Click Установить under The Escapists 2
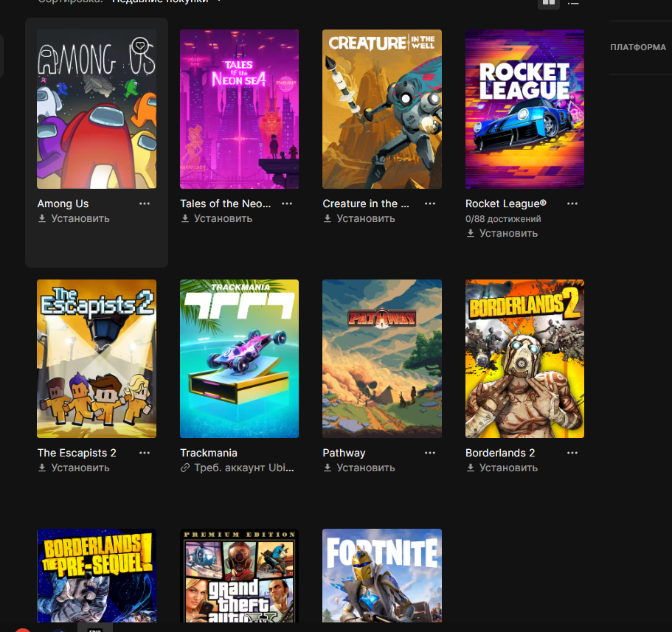Image resolution: width=672 pixels, height=632 pixels. click(x=74, y=468)
